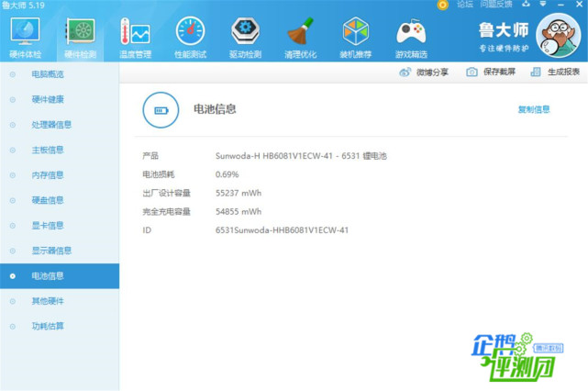The width and height of the screenshot is (588, 391).
Task: Open 清理优化 cleanup and optimization
Action: (300, 38)
